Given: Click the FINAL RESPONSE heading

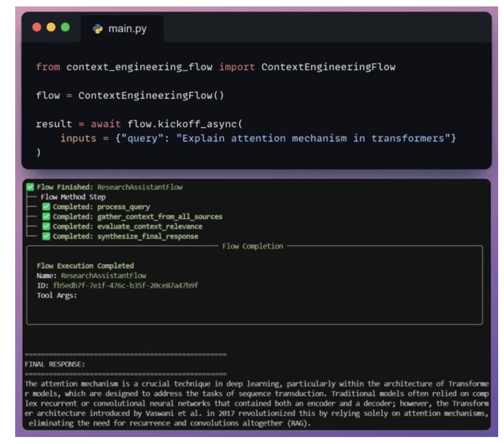Looking at the screenshot, I should (55, 364).
